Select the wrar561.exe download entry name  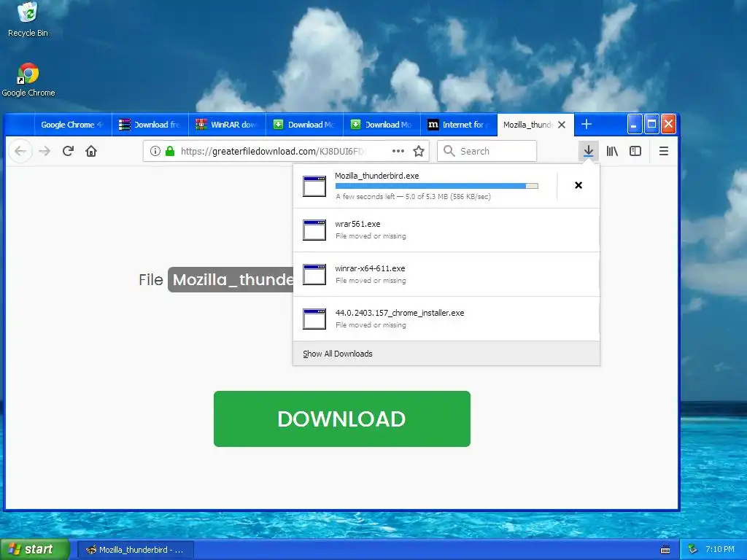coord(357,224)
